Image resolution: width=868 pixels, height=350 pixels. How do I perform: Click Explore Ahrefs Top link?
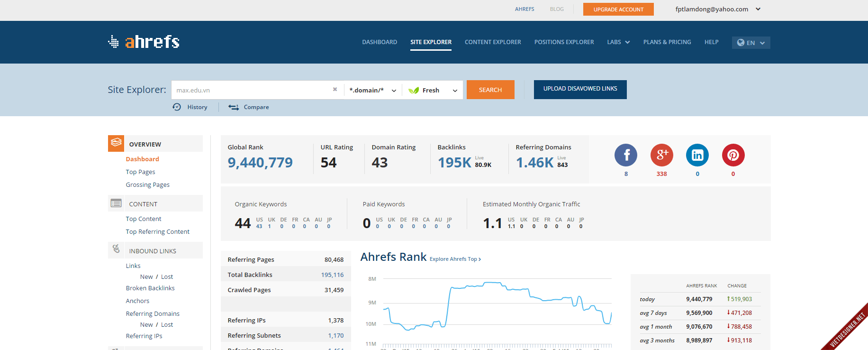pyautogui.click(x=455, y=259)
